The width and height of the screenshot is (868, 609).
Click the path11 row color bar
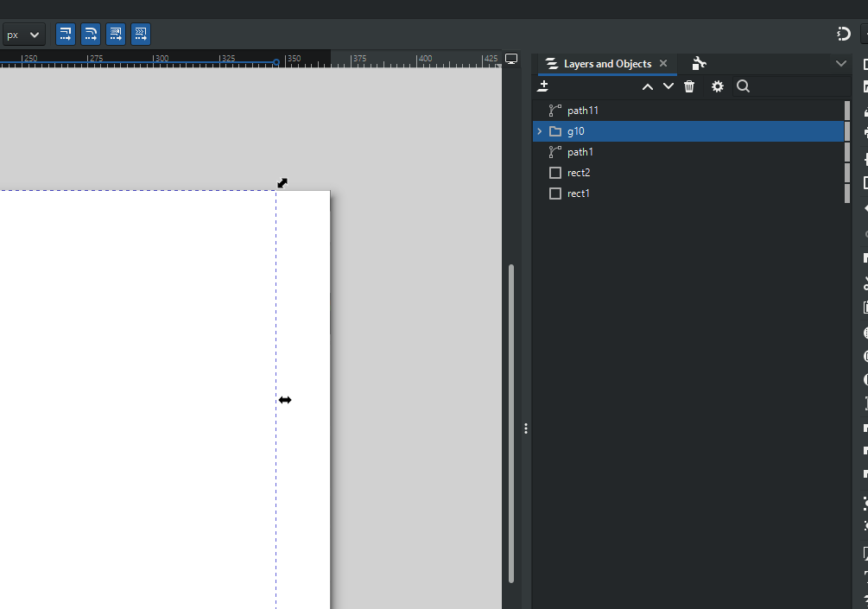coord(847,111)
